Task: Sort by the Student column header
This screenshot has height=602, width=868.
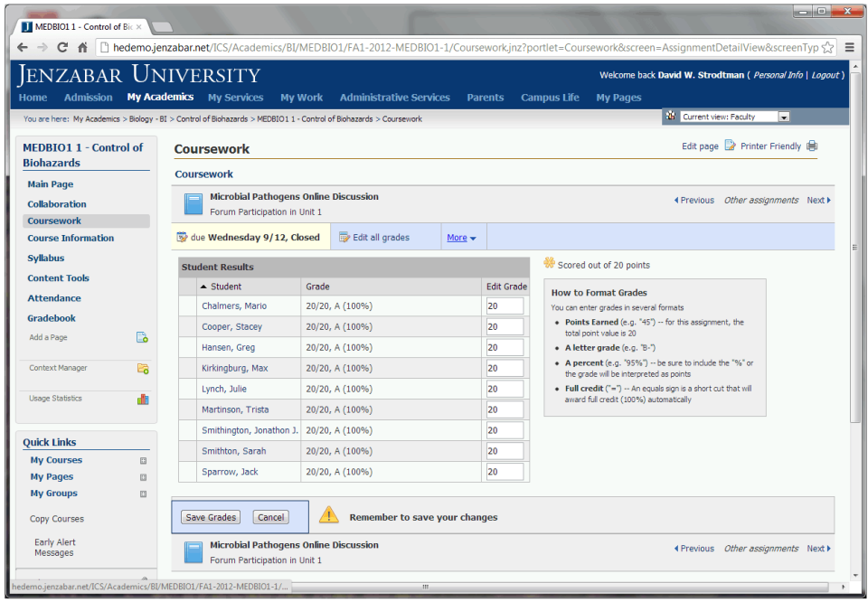Action: [x=226, y=287]
